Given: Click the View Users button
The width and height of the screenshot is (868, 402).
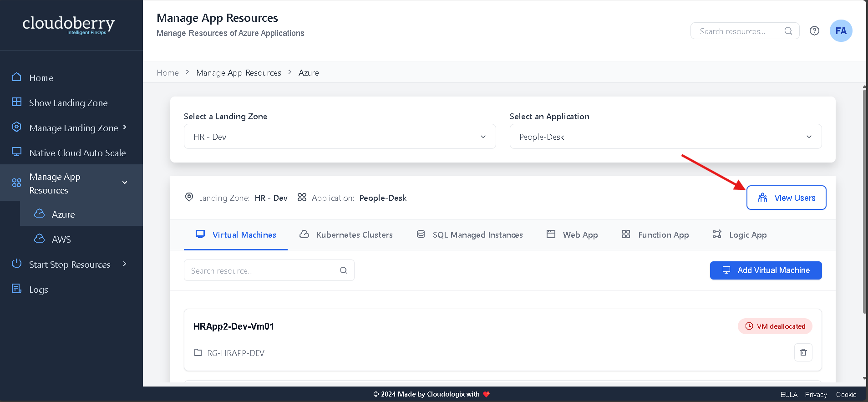Looking at the screenshot, I should pos(787,198).
